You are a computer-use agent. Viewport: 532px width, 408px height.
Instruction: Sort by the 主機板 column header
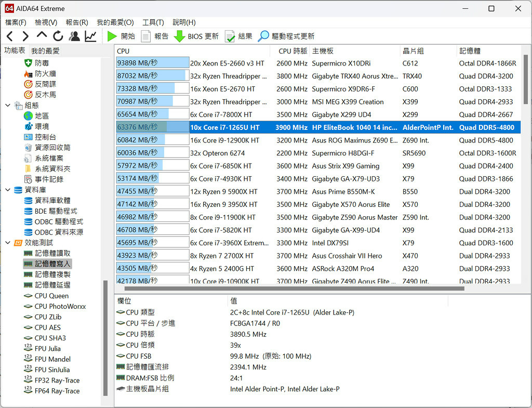pyautogui.click(x=355, y=51)
